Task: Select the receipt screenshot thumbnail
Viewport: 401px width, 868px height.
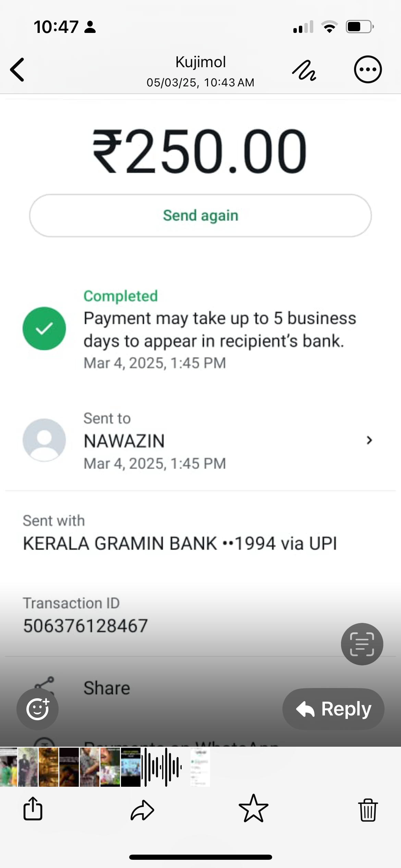Action: point(200,767)
